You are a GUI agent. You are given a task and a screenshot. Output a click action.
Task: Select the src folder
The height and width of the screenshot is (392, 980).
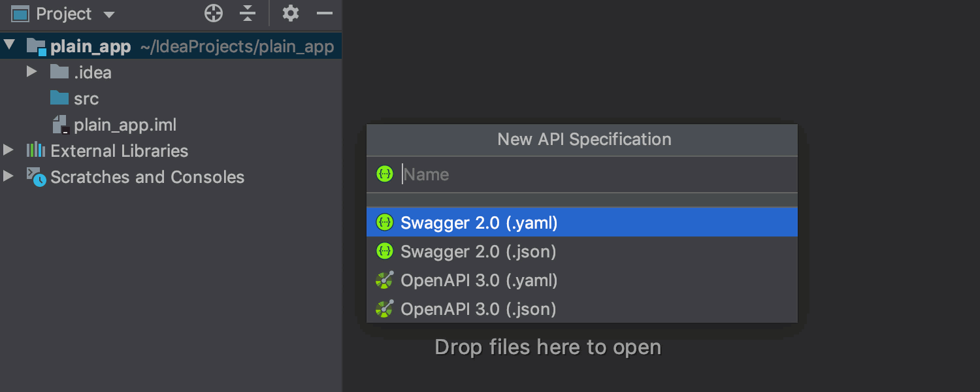[86, 99]
